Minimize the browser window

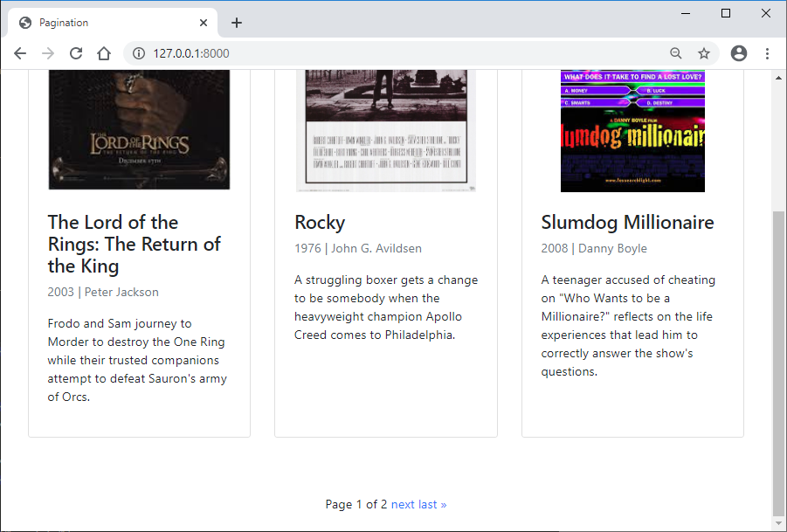click(x=686, y=14)
